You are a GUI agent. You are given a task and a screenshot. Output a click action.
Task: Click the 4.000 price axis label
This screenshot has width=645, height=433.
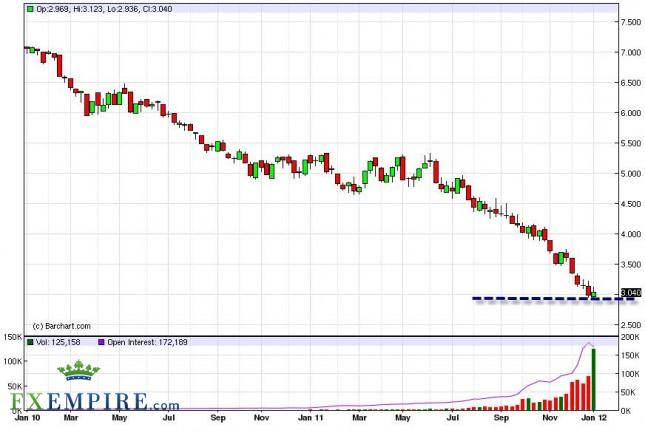(x=631, y=234)
